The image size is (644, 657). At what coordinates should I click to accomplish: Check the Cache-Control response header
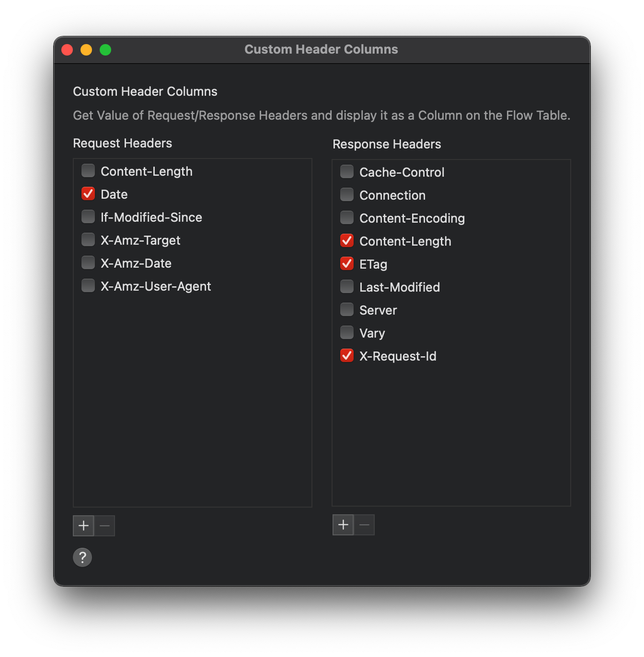(346, 171)
